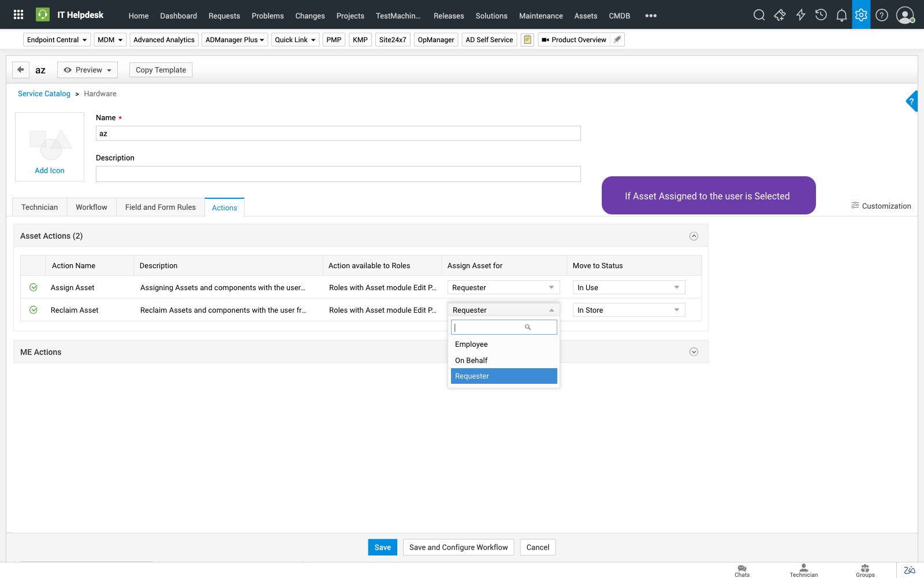Image resolution: width=924 pixels, height=578 pixels.
Task: Open Move to Status In Store dropdown
Action: tap(629, 310)
